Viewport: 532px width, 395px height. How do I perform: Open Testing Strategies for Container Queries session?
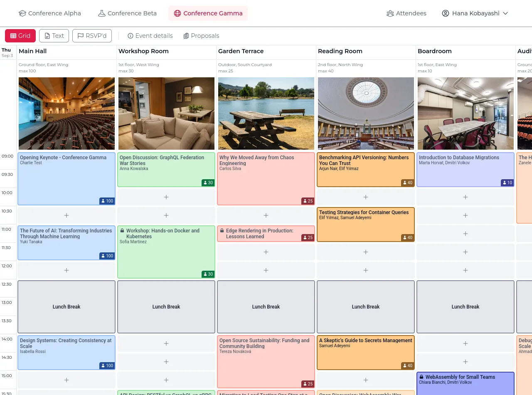pos(366,225)
